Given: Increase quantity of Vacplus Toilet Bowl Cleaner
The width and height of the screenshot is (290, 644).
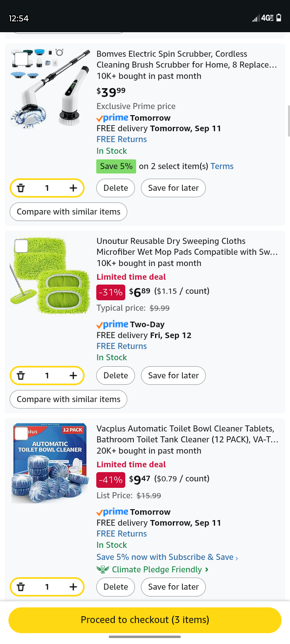Looking at the screenshot, I should click(73, 587).
